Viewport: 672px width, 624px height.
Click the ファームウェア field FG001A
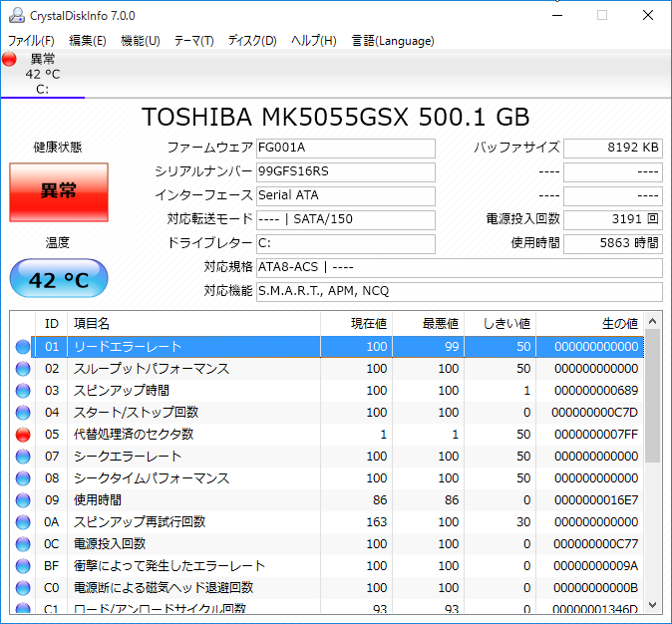click(x=346, y=148)
